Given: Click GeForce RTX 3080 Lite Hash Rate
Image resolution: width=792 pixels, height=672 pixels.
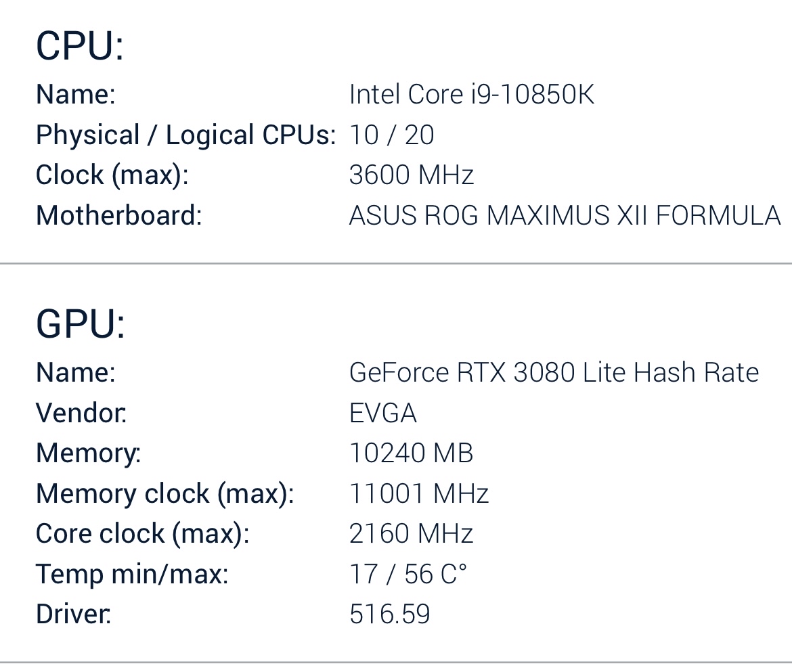Looking at the screenshot, I should tap(554, 373).
